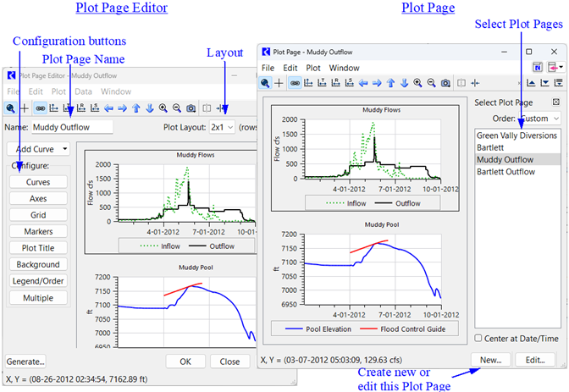Click the scroll left arrow in Plot Page toolbar

point(363,83)
